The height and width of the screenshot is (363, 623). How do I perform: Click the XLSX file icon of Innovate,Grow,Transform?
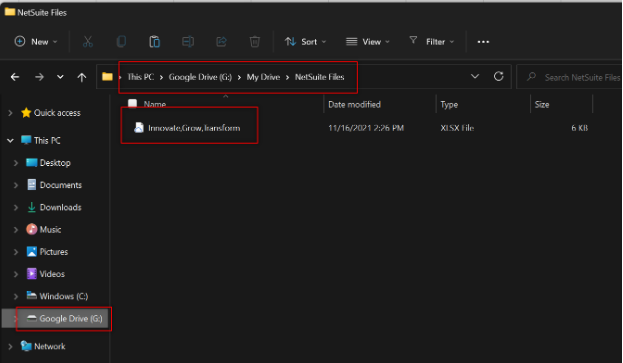(139, 127)
